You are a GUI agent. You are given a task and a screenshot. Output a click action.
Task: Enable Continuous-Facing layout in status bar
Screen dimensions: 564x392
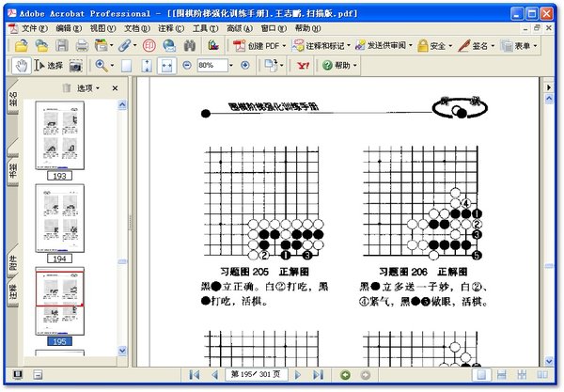tap(522, 375)
